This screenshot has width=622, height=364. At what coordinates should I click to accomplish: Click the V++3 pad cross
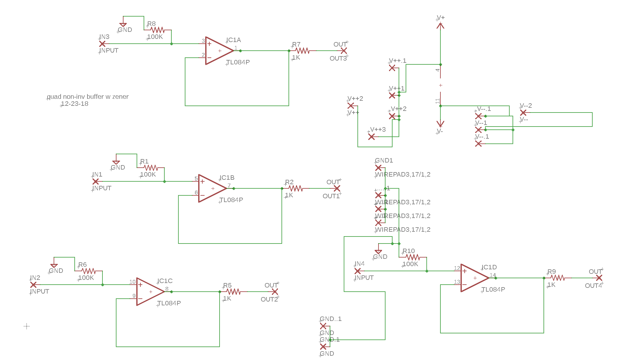click(x=371, y=137)
